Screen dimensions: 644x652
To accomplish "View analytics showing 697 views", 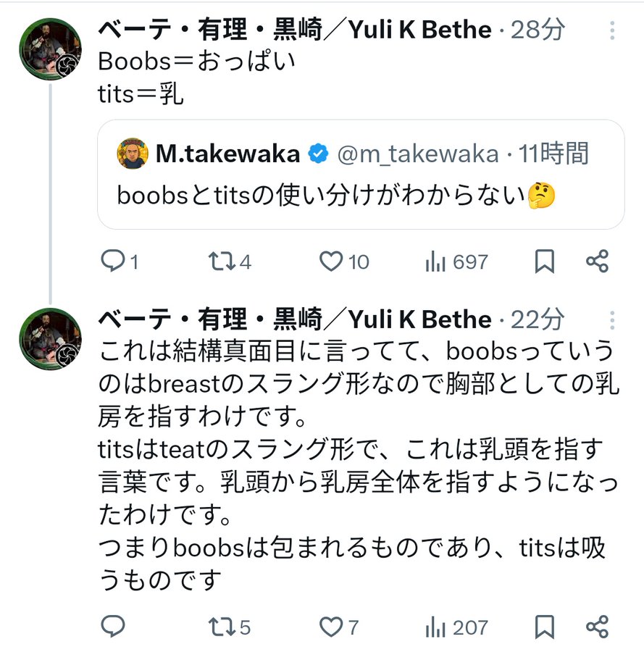I will tap(436, 262).
